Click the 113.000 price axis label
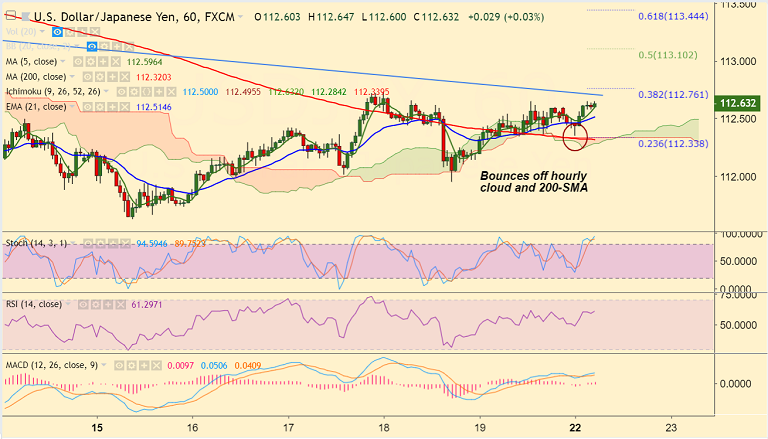The width and height of the screenshot is (768, 439). (738, 62)
